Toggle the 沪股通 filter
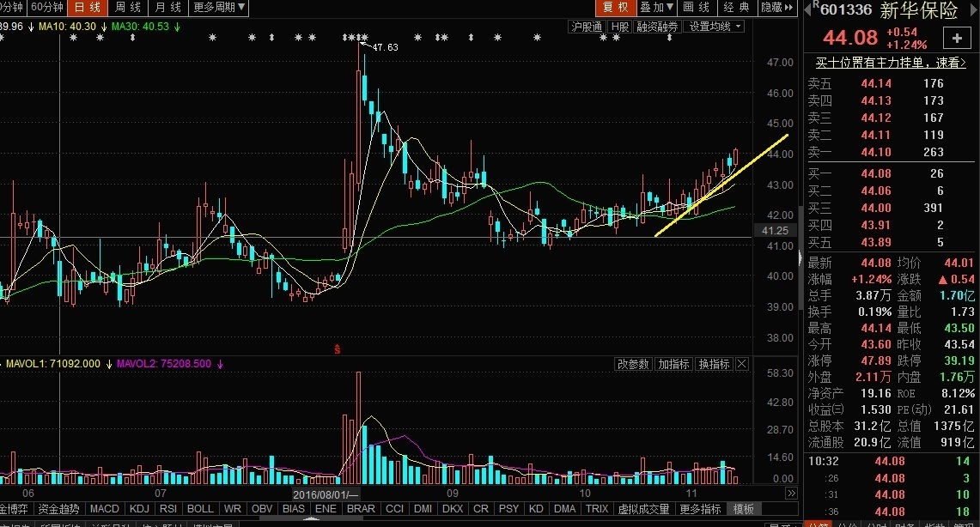Image resolution: width=980 pixels, height=527 pixels. click(587, 27)
